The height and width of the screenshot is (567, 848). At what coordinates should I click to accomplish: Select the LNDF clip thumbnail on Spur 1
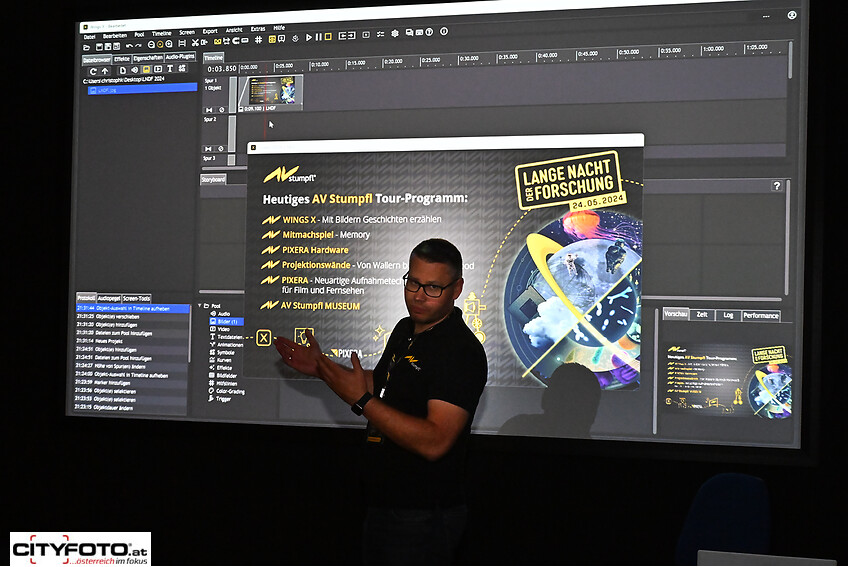tap(270, 91)
